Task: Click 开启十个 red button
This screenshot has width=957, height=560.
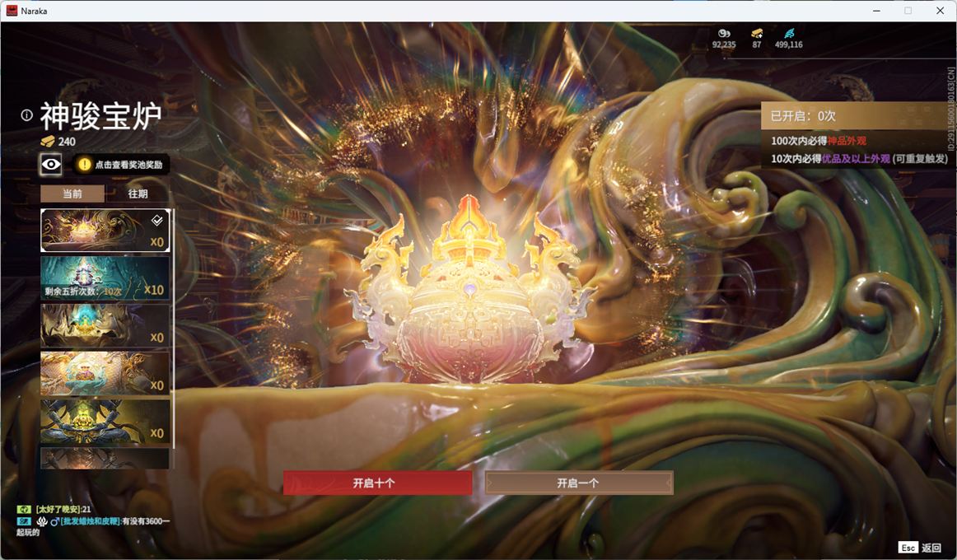Action: pos(377,483)
